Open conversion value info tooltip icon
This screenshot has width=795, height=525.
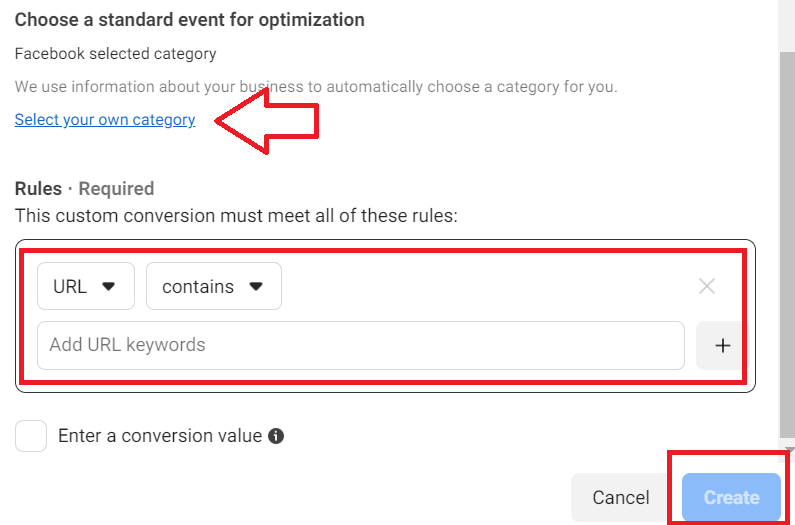point(276,436)
